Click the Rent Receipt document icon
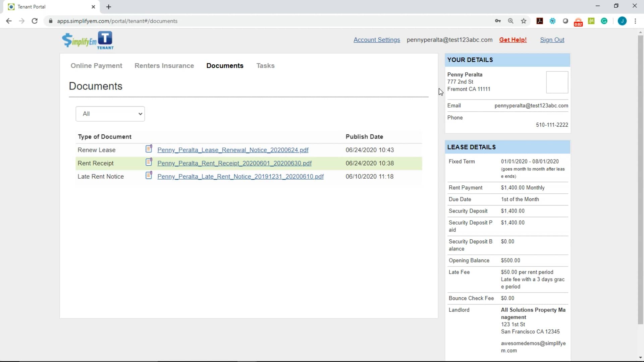This screenshot has width=644, height=362. click(x=149, y=162)
